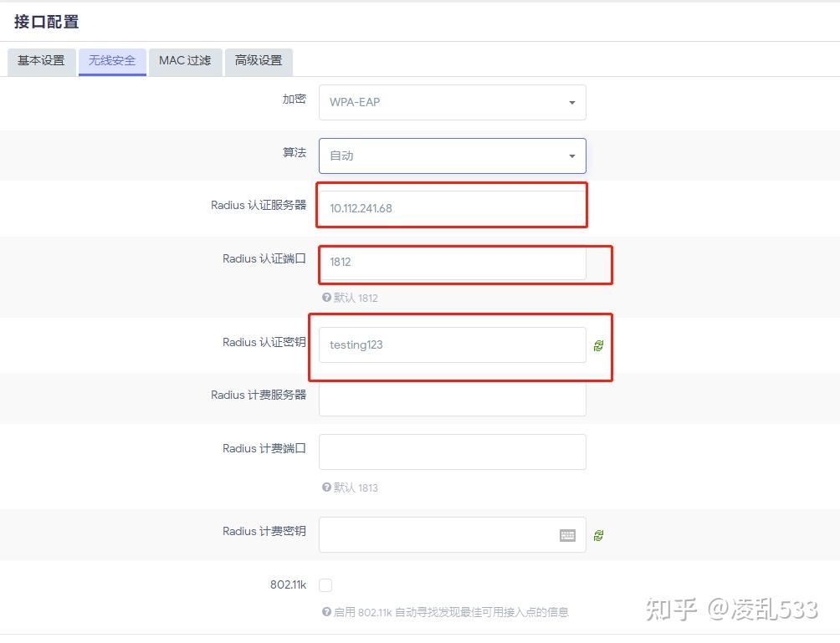840x643 pixels.
Task: Open the MAC 过滤 tab
Action: coord(184,61)
